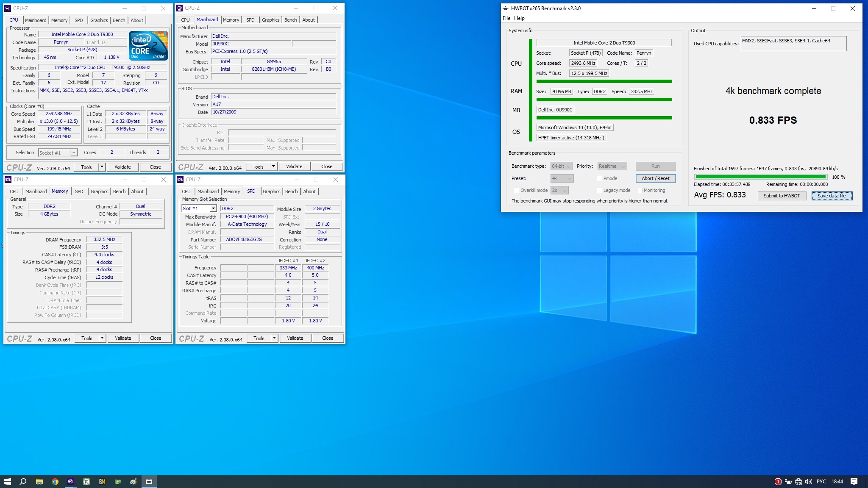The image size is (868, 488).
Task: Expand Tools arrow in CPU-Z Motherboard window
Action: pos(273,166)
